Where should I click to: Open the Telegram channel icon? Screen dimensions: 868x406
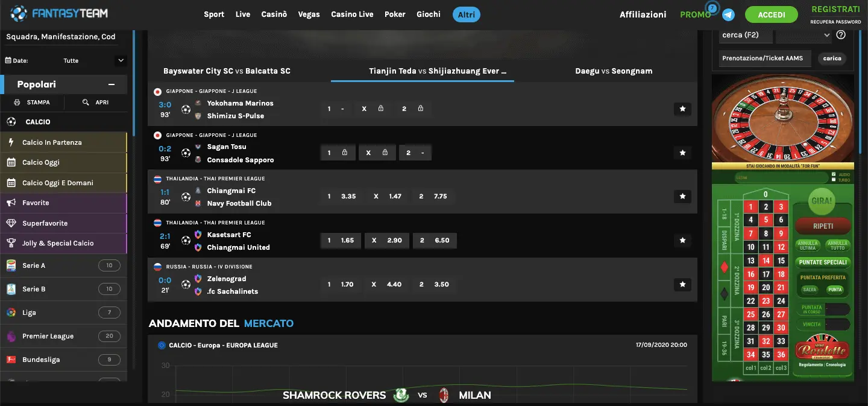point(729,15)
